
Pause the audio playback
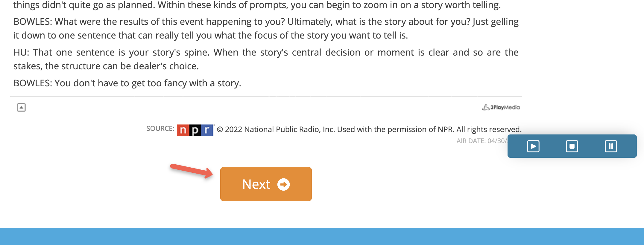[x=610, y=146]
